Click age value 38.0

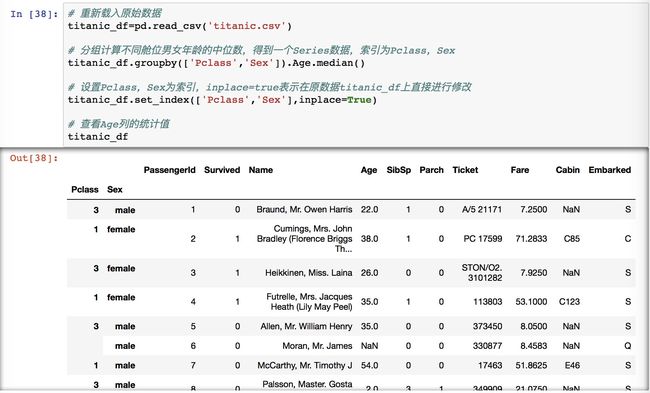click(x=369, y=239)
